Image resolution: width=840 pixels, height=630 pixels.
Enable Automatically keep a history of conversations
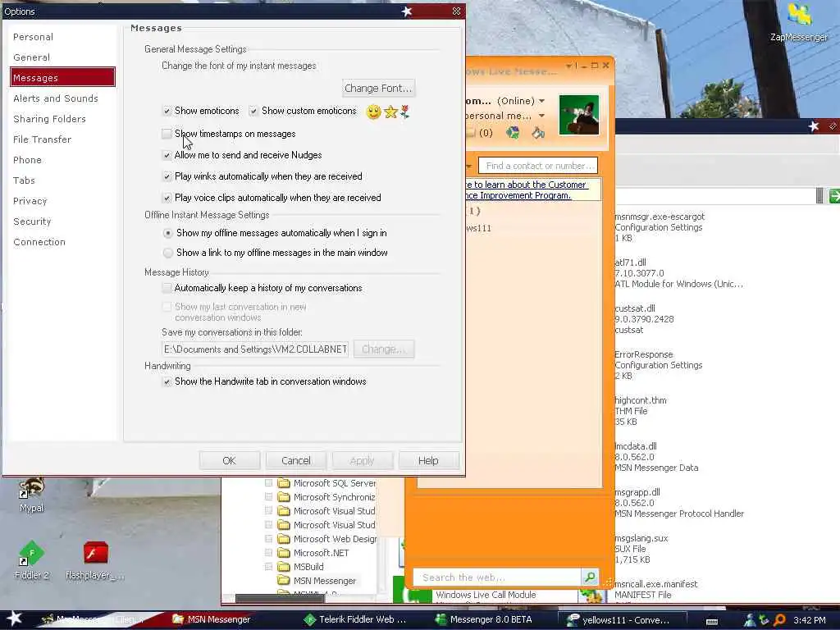tap(167, 288)
